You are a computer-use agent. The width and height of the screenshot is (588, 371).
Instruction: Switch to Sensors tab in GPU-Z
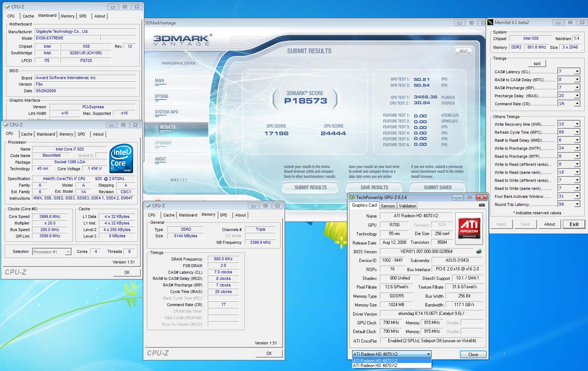(x=388, y=206)
